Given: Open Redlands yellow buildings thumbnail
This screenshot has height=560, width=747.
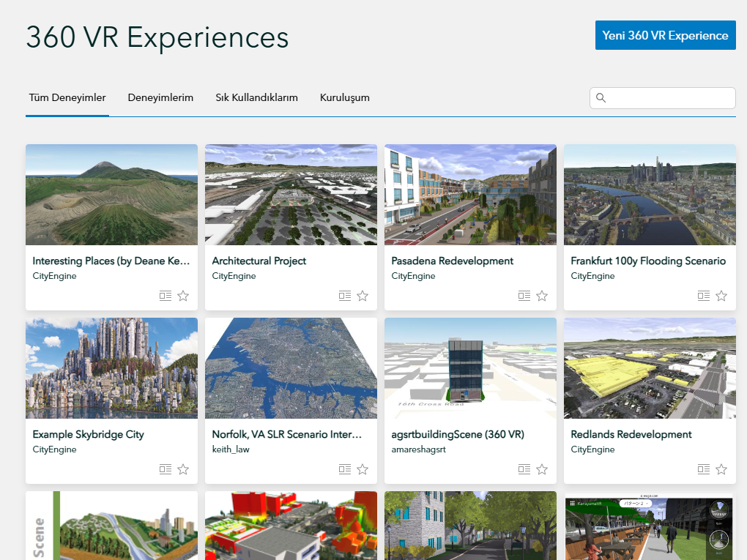Looking at the screenshot, I should 650,368.
